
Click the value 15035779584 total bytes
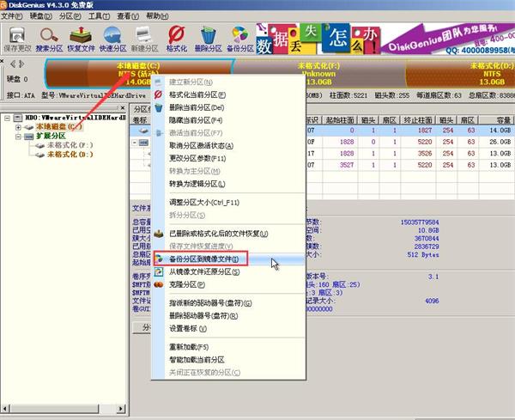(420, 222)
